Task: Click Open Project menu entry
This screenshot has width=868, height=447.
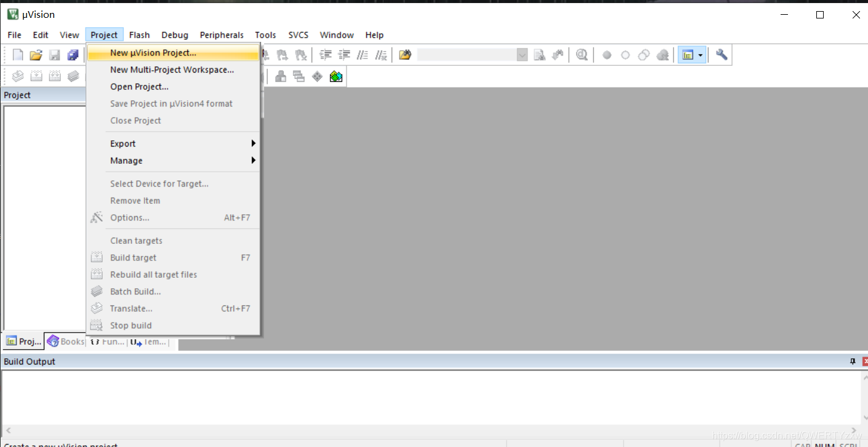Action: coord(174,87)
